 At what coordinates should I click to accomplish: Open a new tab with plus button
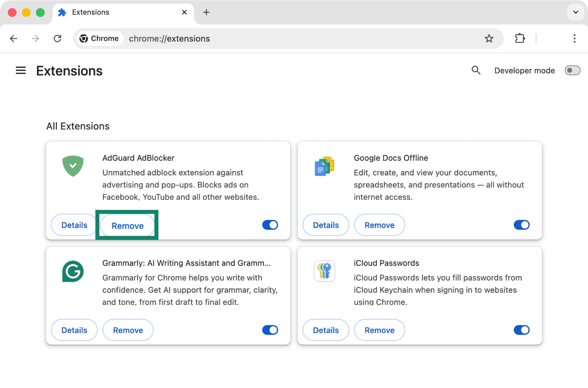[207, 13]
